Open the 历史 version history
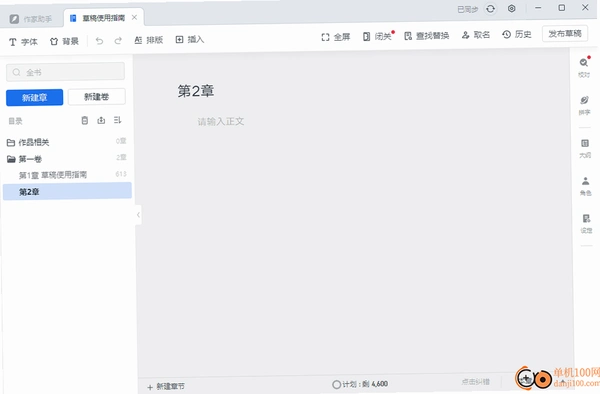This screenshot has height=394, width=600. [x=517, y=34]
